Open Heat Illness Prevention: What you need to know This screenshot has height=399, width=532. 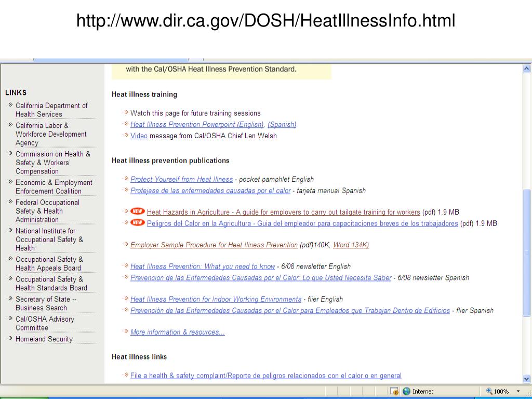pyautogui.click(x=203, y=267)
